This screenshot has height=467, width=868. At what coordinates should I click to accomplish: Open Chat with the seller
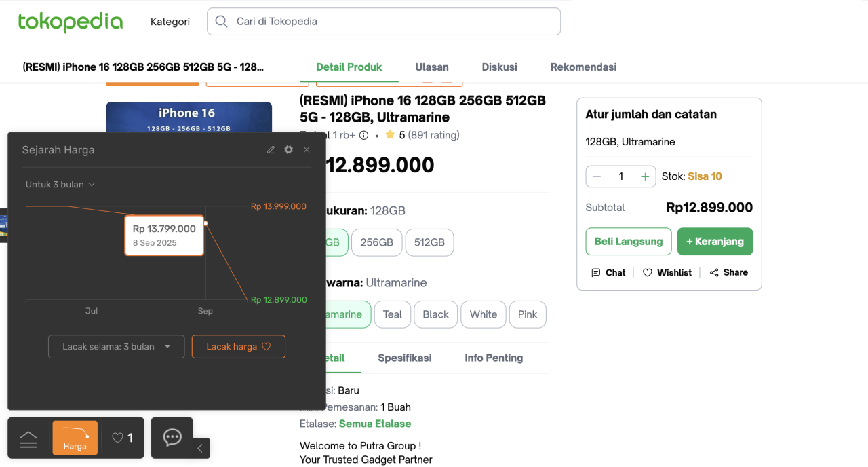pos(608,272)
